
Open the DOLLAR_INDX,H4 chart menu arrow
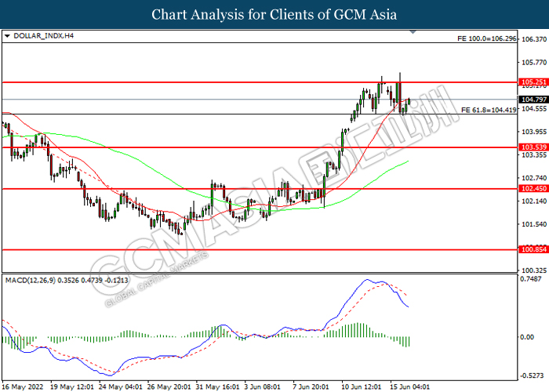[x=7, y=36]
